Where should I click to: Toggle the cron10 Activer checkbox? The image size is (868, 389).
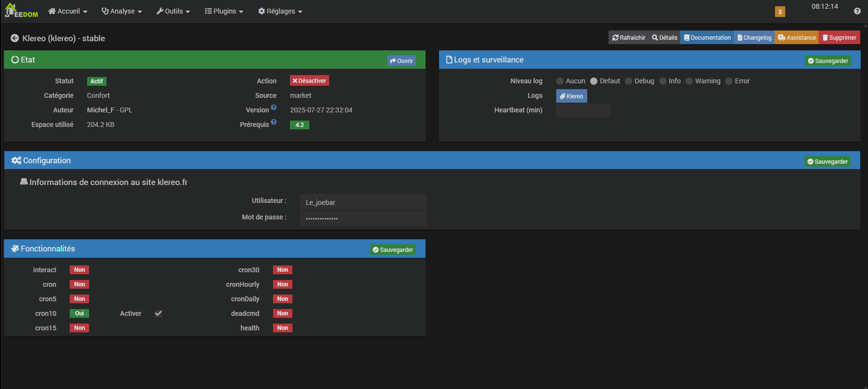tap(158, 313)
